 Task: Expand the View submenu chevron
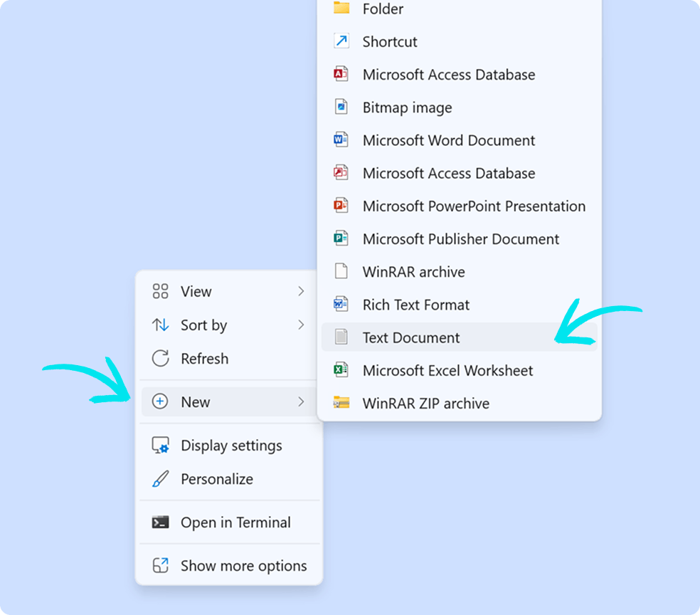click(302, 291)
